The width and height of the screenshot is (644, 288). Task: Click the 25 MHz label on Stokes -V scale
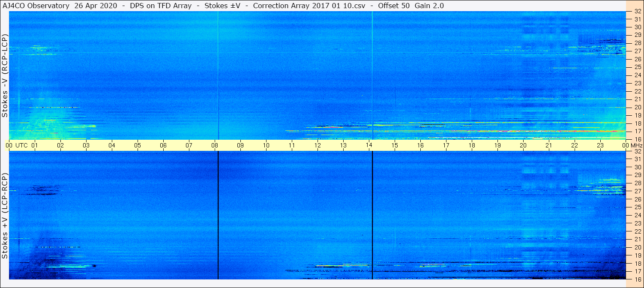point(637,67)
